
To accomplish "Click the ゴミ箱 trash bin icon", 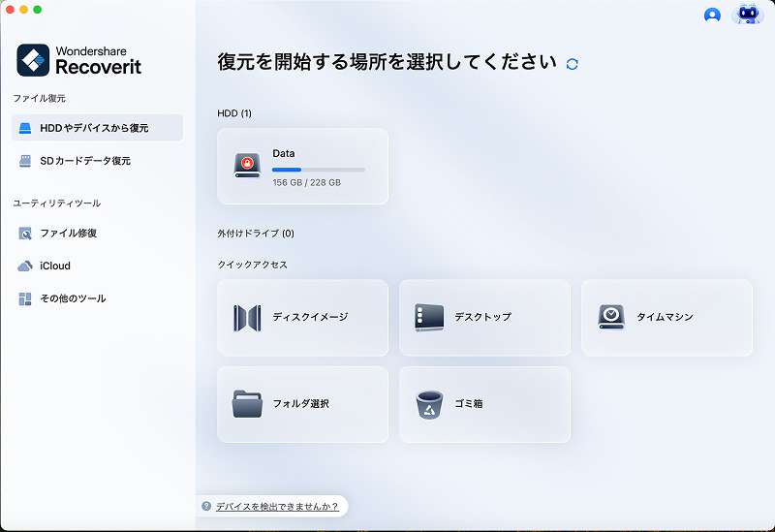I will click(x=429, y=404).
